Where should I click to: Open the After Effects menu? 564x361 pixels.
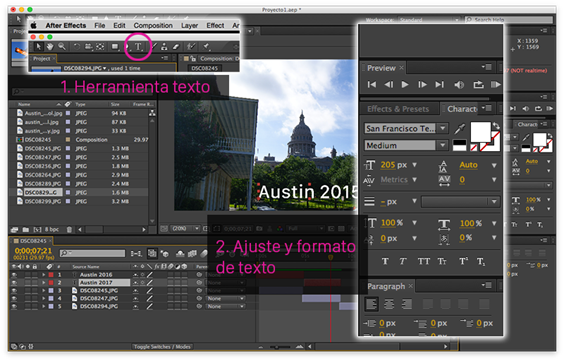point(66,26)
